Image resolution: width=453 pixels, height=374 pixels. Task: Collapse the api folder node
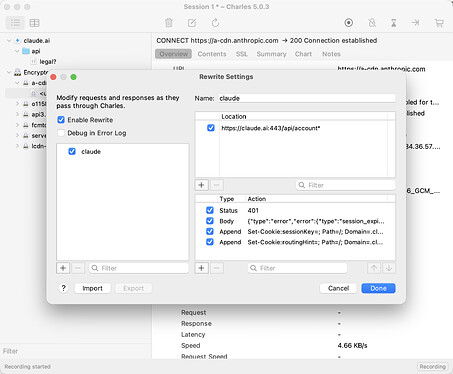(17, 51)
